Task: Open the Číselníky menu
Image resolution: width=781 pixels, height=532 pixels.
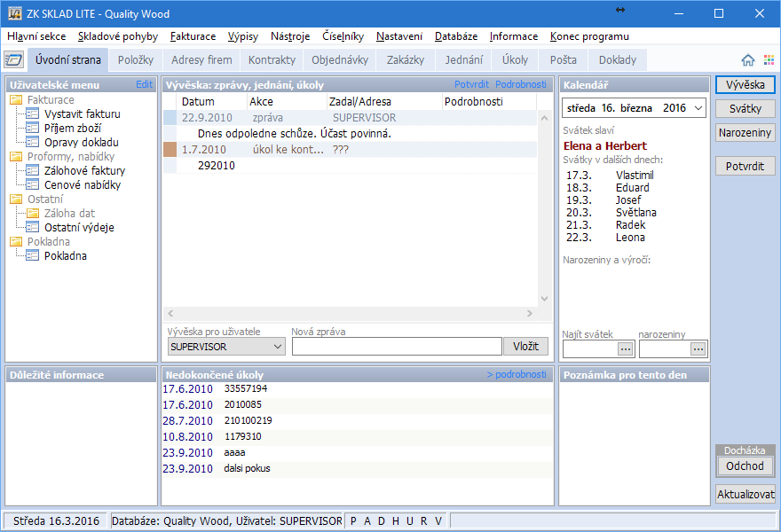Action: pyautogui.click(x=343, y=36)
